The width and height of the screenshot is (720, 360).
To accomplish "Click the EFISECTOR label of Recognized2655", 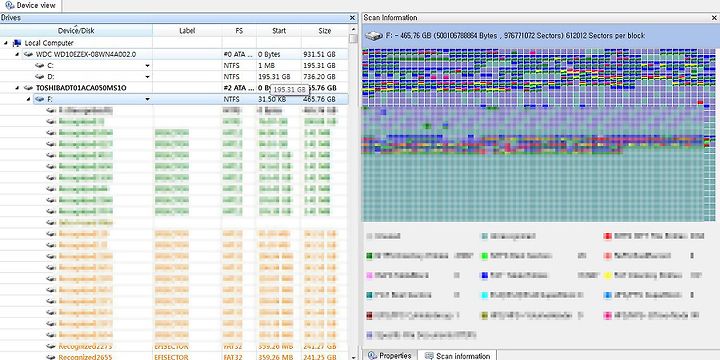I will pos(171,357).
